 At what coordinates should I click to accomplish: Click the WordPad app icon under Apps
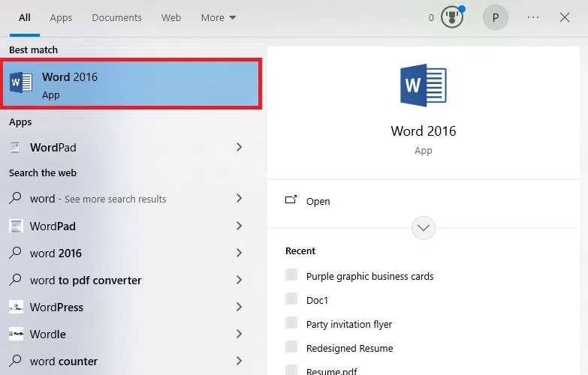[15, 147]
